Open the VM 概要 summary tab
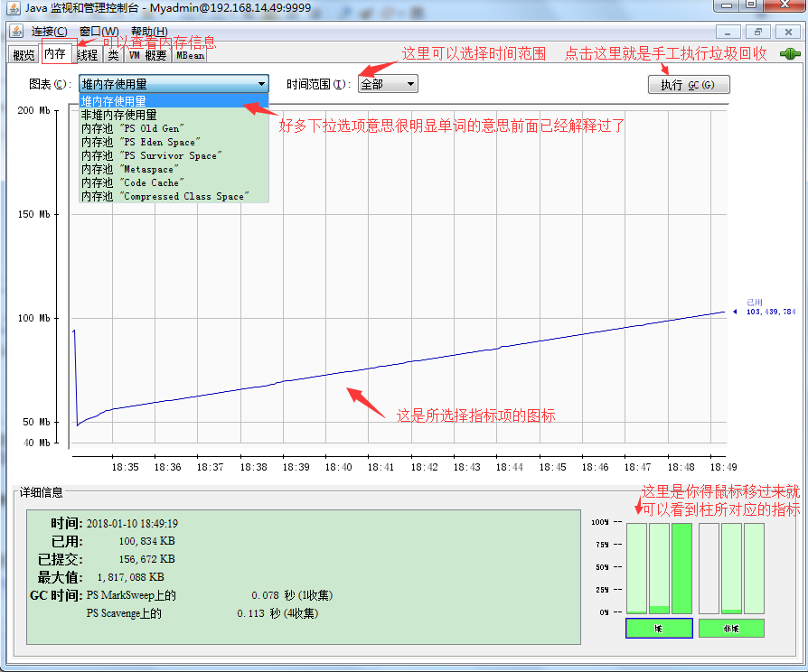 [x=147, y=55]
